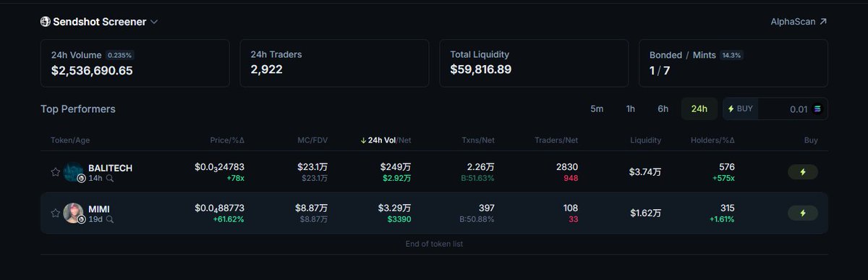Open the AlphaScan external link
Image resolution: width=868 pixels, height=280 pixels.
(799, 22)
